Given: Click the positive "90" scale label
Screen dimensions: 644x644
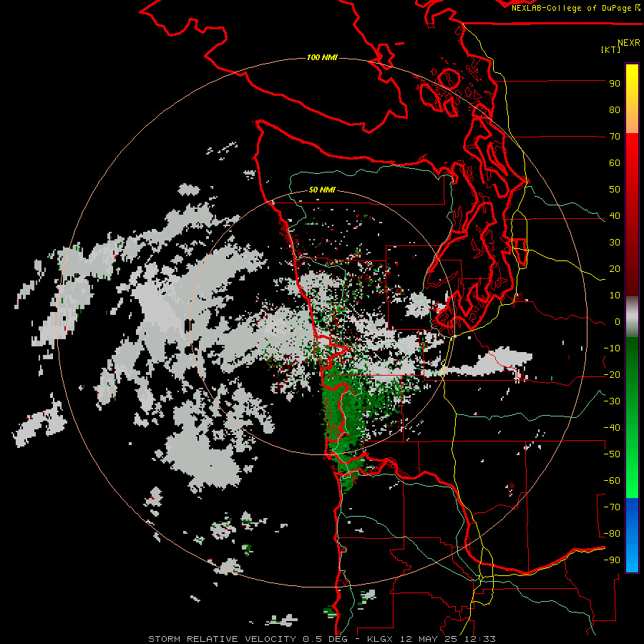Looking at the screenshot, I should coord(615,84).
